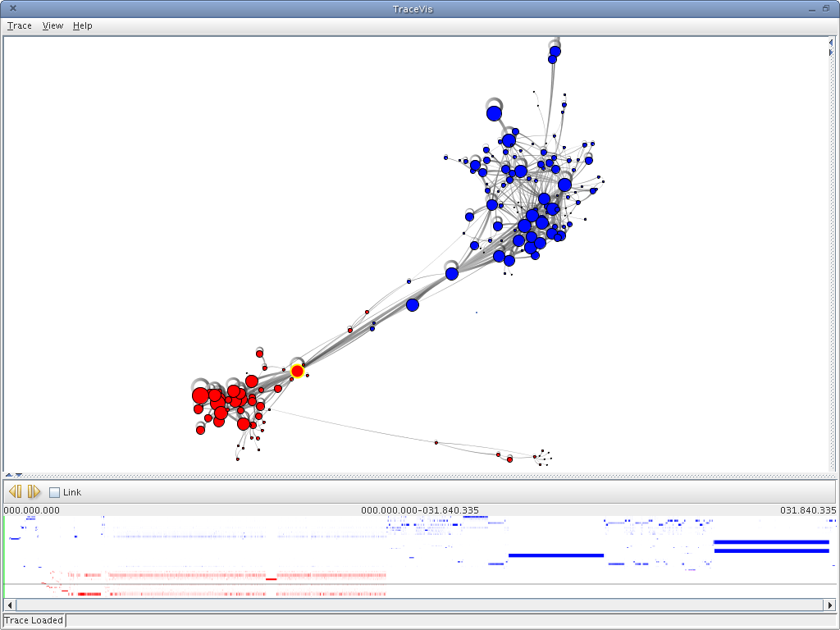This screenshot has width=840, height=630.
Task: Open the Trace menu
Action: click(x=20, y=25)
